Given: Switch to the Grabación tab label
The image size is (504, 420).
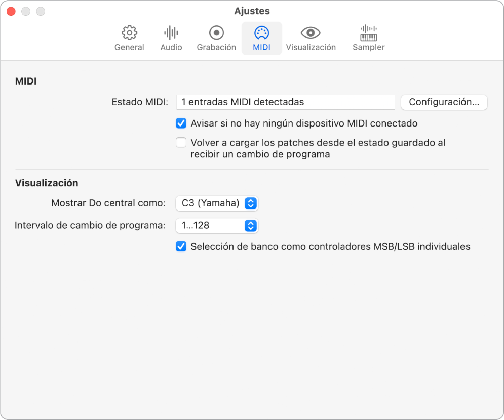Looking at the screenshot, I should [x=216, y=47].
